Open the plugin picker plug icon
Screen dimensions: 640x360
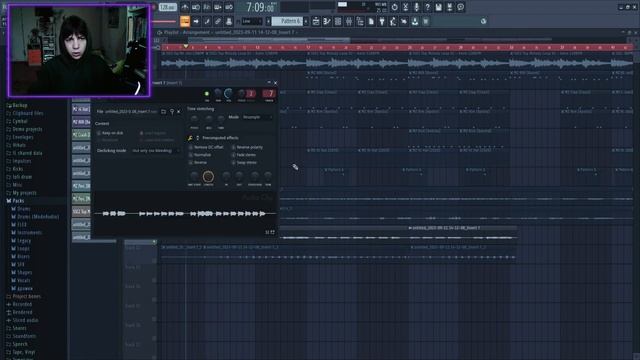point(382,21)
